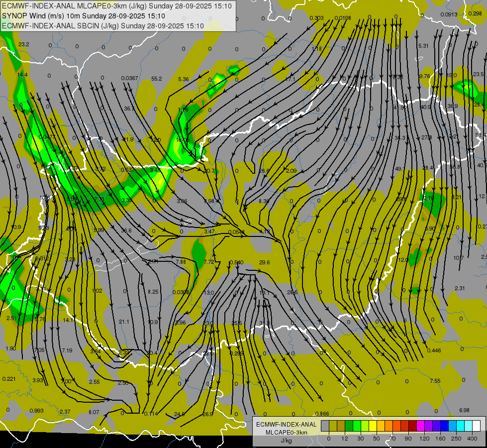This screenshot has height=448, width=487.
Task: Click the map value '5.31'
Action: coord(423,46)
